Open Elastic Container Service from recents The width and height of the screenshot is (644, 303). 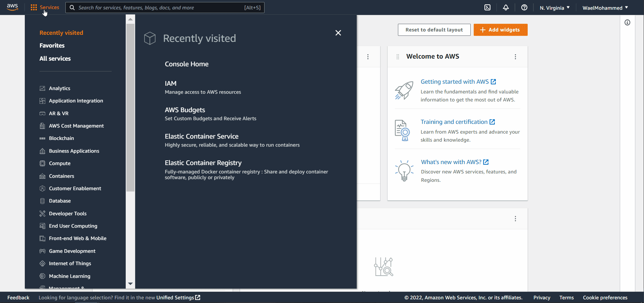pyautogui.click(x=201, y=137)
